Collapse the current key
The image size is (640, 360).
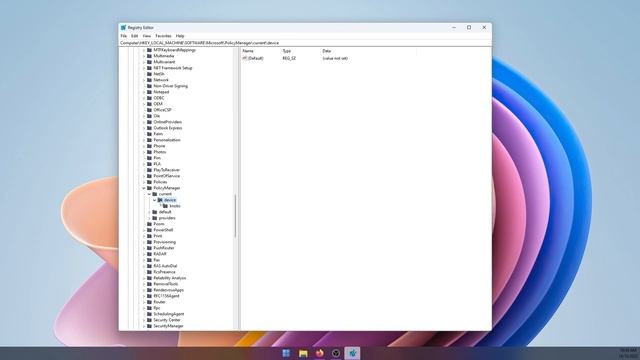point(149,194)
